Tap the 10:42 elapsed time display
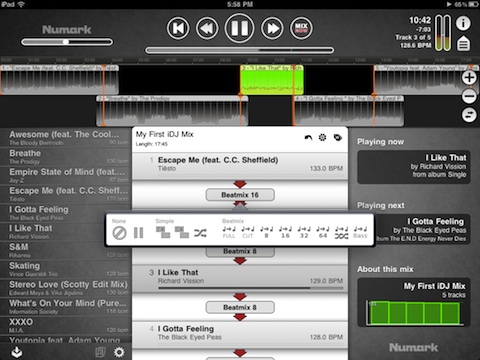The height and width of the screenshot is (360, 480). click(420, 20)
